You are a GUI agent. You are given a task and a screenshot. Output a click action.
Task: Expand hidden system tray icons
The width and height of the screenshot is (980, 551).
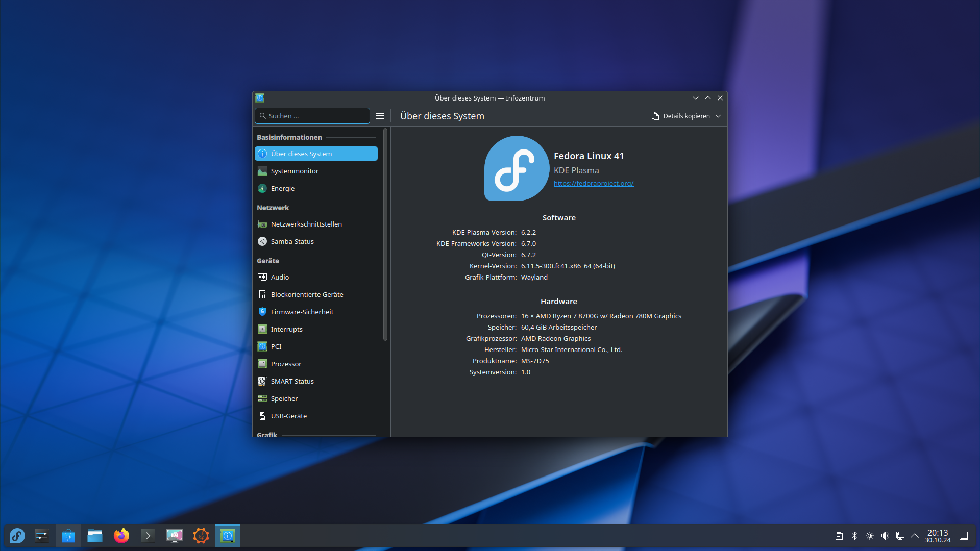[915, 536]
